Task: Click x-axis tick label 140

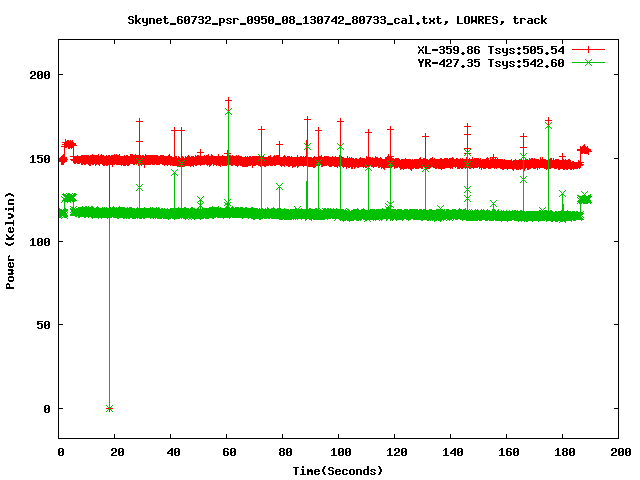Action: [453, 452]
